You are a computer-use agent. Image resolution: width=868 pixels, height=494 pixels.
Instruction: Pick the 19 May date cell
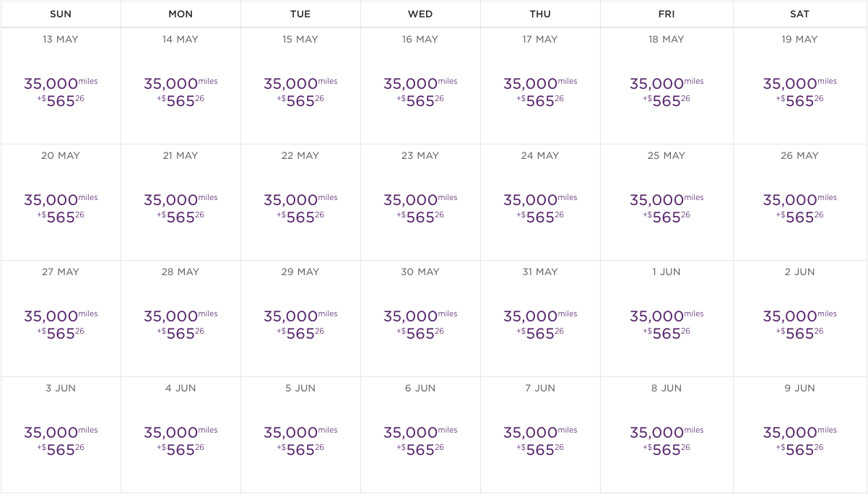pyautogui.click(x=799, y=92)
